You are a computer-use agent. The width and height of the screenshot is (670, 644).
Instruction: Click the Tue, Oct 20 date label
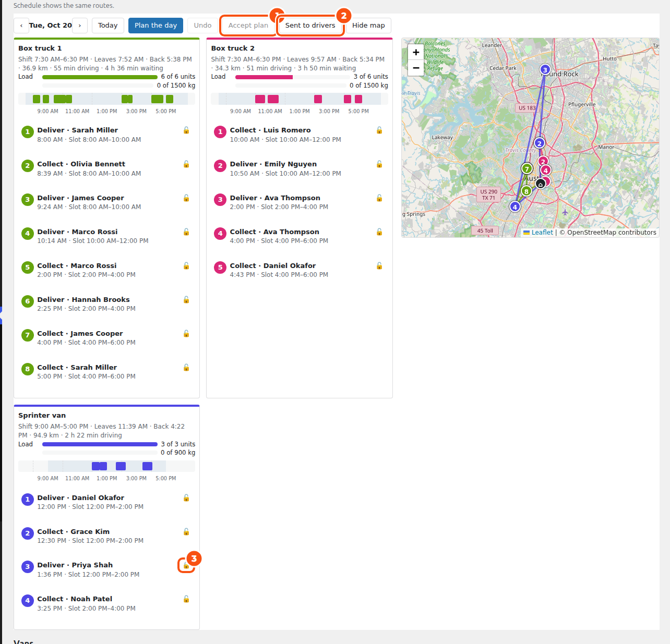(x=51, y=26)
